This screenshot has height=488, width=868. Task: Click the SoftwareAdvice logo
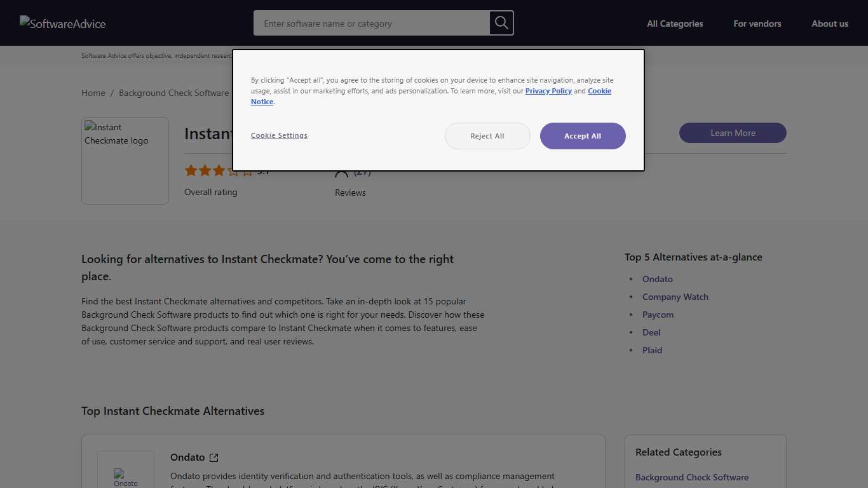click(x=62, y=23)
